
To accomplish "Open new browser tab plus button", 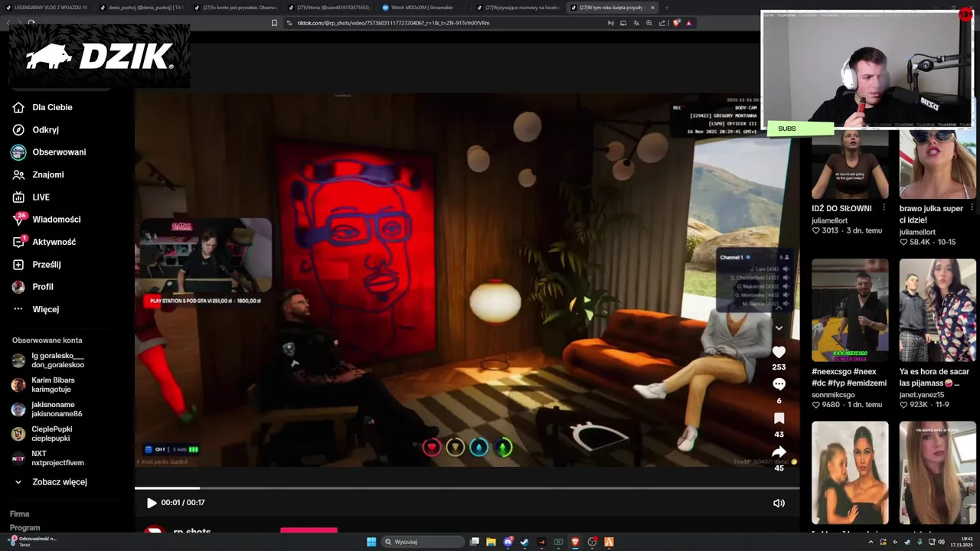I will pyautogui.click(x=666, y=8).
